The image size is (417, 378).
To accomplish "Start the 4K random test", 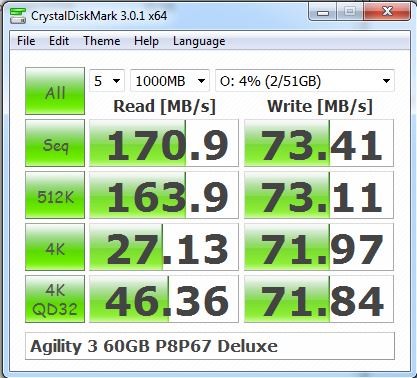I will [55, 247].
